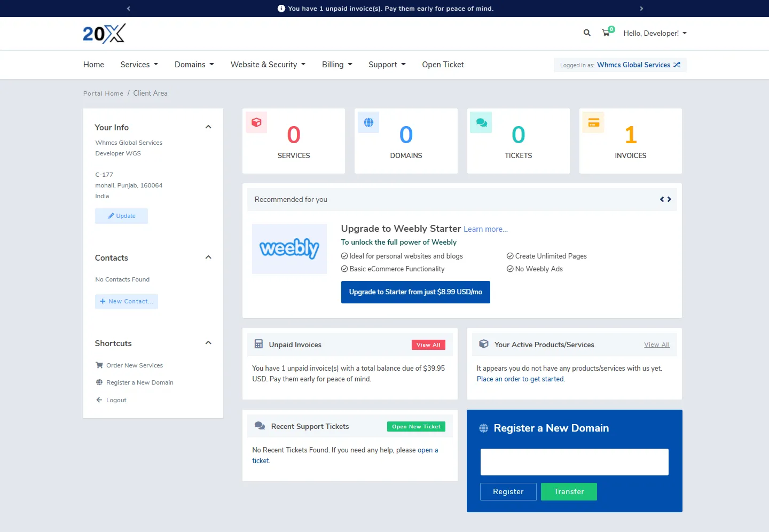Click the Tickets chat bubbles icon tile

click(x=481, y=122)
